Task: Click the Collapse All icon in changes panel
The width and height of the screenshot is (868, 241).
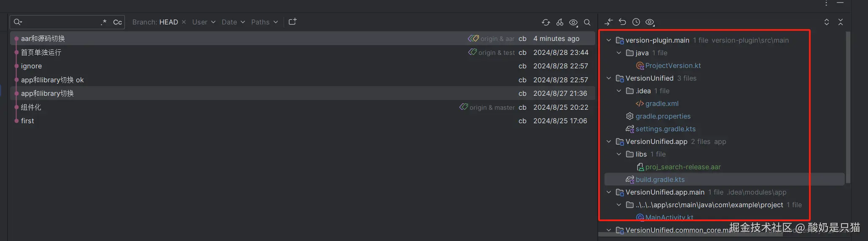Action: click(x=841, y=22)
